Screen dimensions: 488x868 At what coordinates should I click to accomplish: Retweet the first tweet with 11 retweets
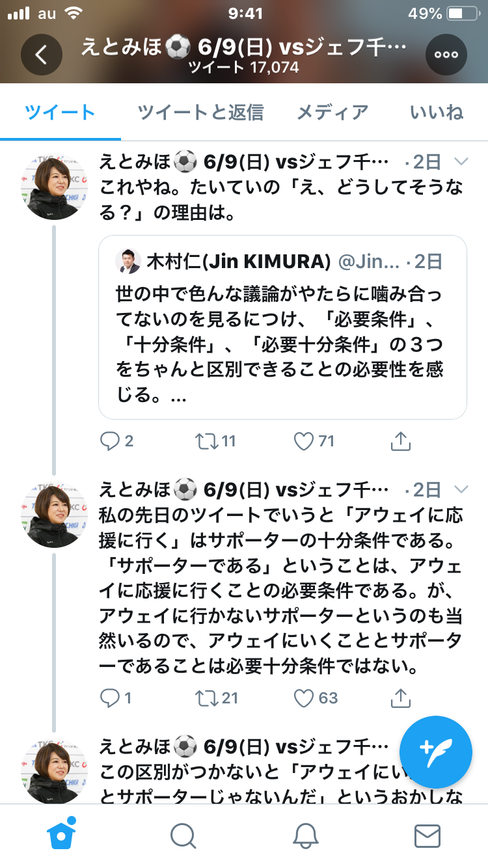pos(206,441)
